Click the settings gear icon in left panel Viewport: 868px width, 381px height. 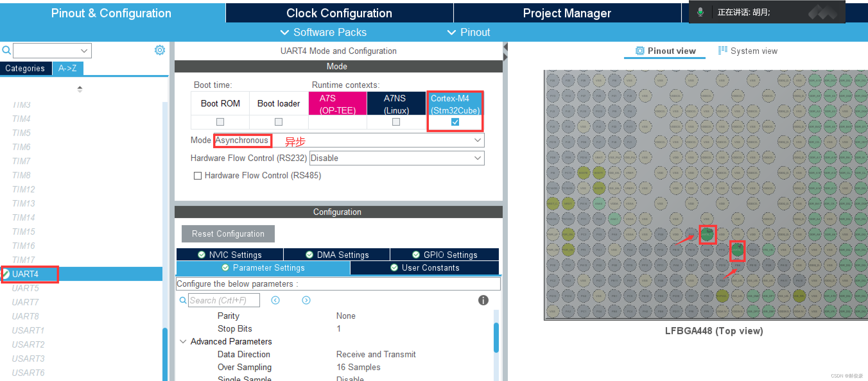click(x=160, y=50)
